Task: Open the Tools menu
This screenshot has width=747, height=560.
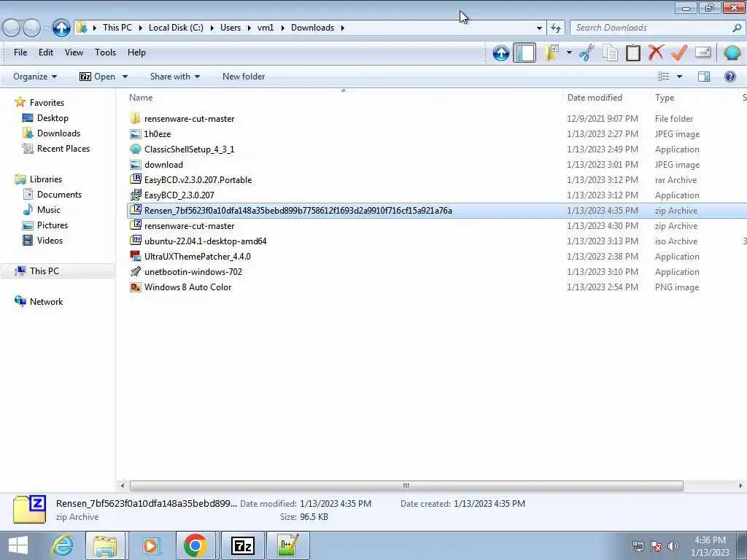Action: point(105,52)
